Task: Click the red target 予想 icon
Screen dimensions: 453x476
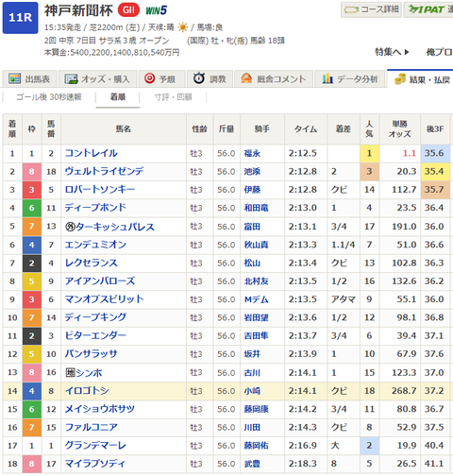Action: coord(150,78)
